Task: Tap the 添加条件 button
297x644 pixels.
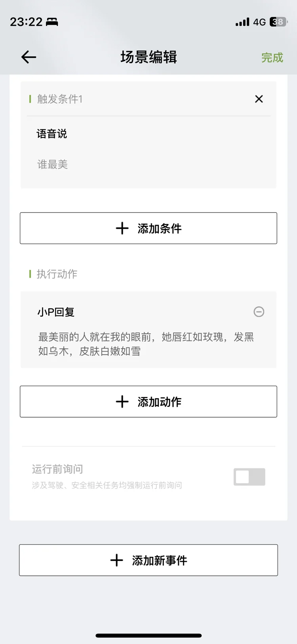Action: 148,228
